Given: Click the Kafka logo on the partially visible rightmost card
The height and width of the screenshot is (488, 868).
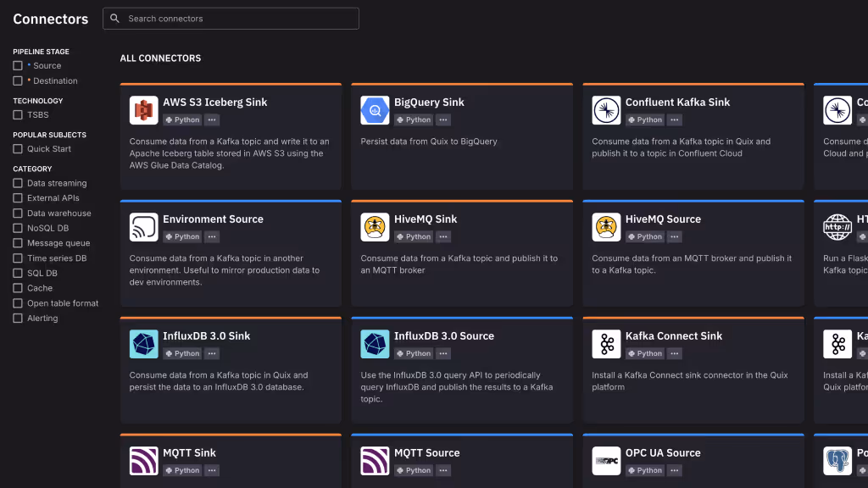Looking at the screenshot, I should pyautogui.click(x=837, y=344).
